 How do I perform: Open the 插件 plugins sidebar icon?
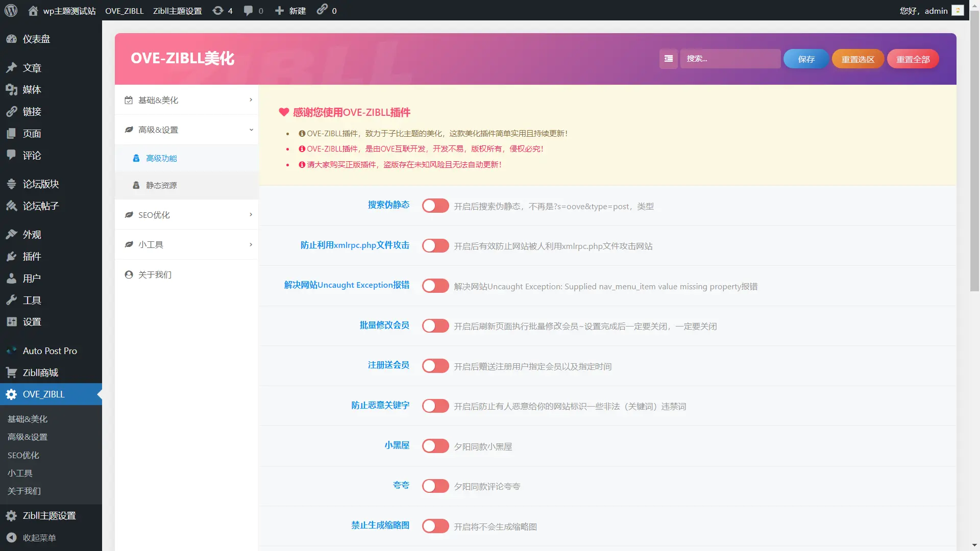coord(12,257)
